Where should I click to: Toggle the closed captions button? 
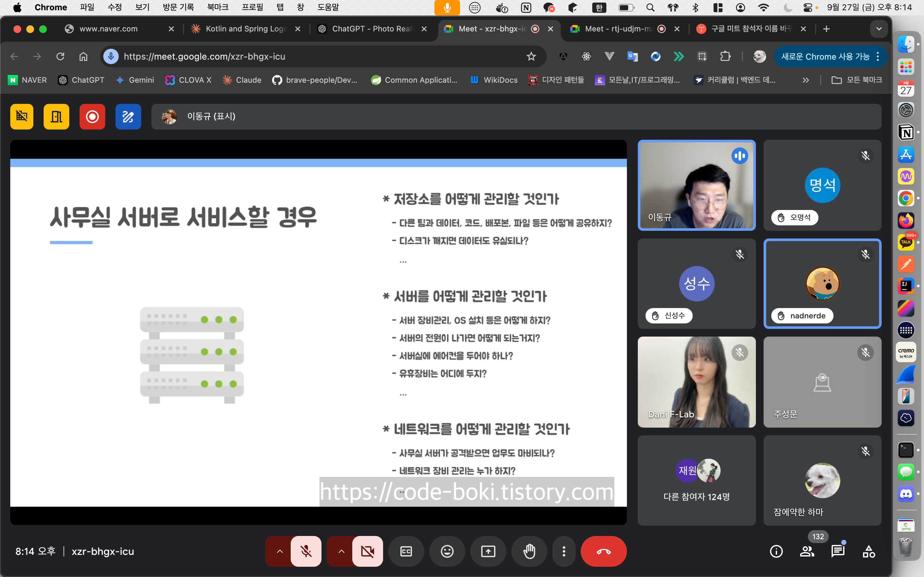(406, 551)
